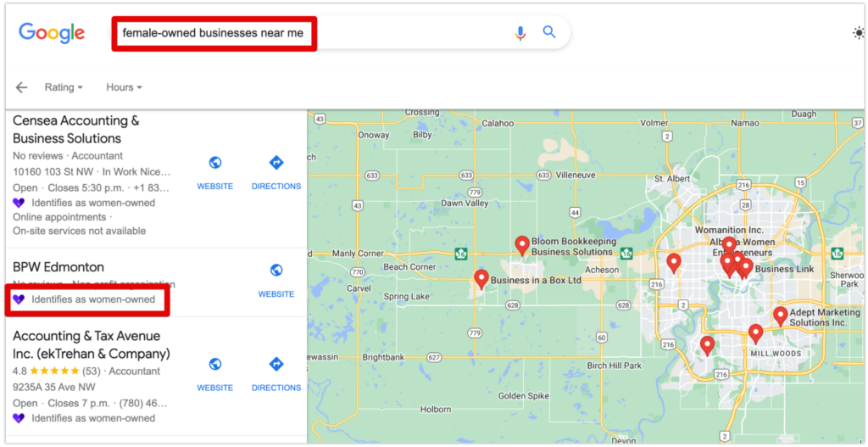The width and height of the screenshot is (868, 447).
Task: Select the map pin near Mill Woods
Action: 755,332
